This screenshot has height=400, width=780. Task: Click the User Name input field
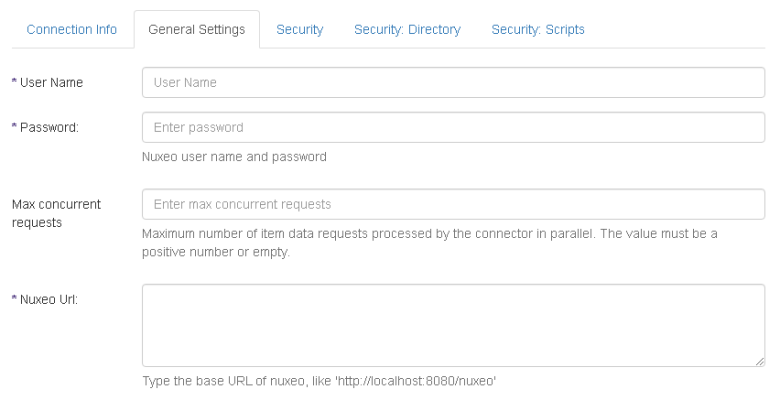(x=453, y=82)
